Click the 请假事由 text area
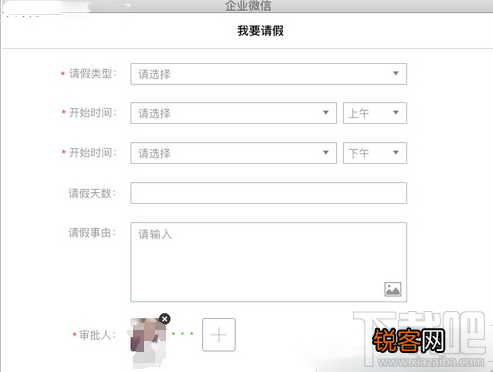Screen dimensions: 493x372 coord(268,262)
